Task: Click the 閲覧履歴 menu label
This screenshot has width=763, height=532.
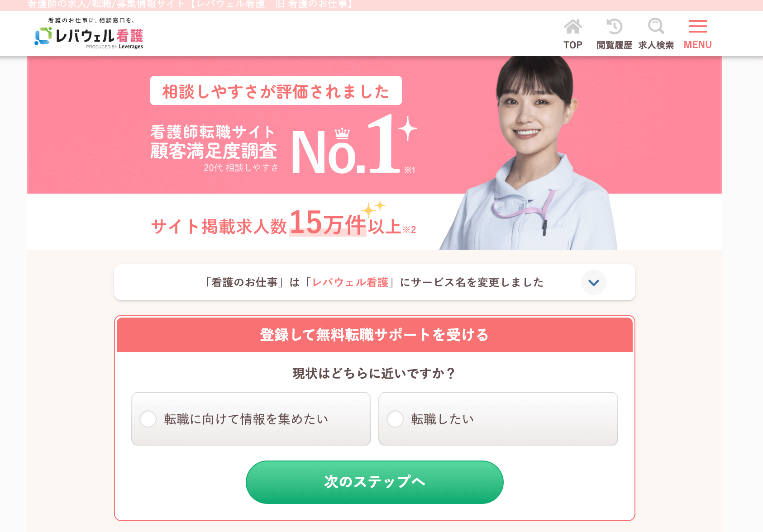Action: [614, 45]
